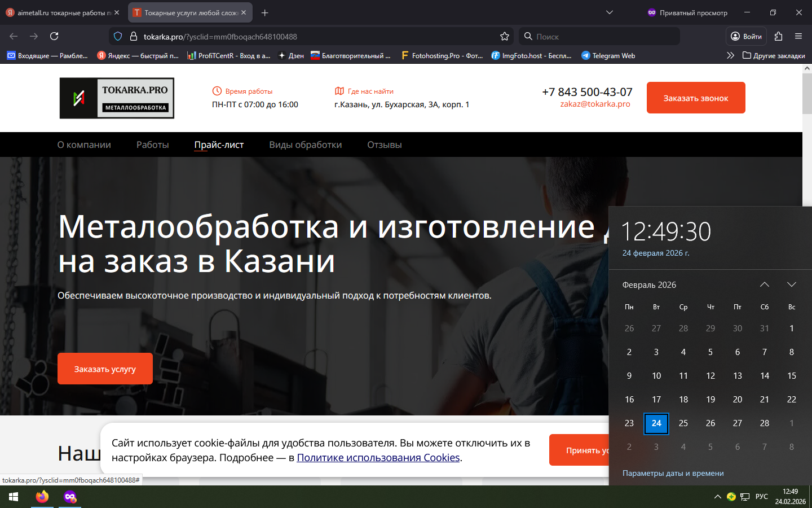Show more bookmarks with the chevron
This screenshot has height=508, width=812.
tap(730, 55)
